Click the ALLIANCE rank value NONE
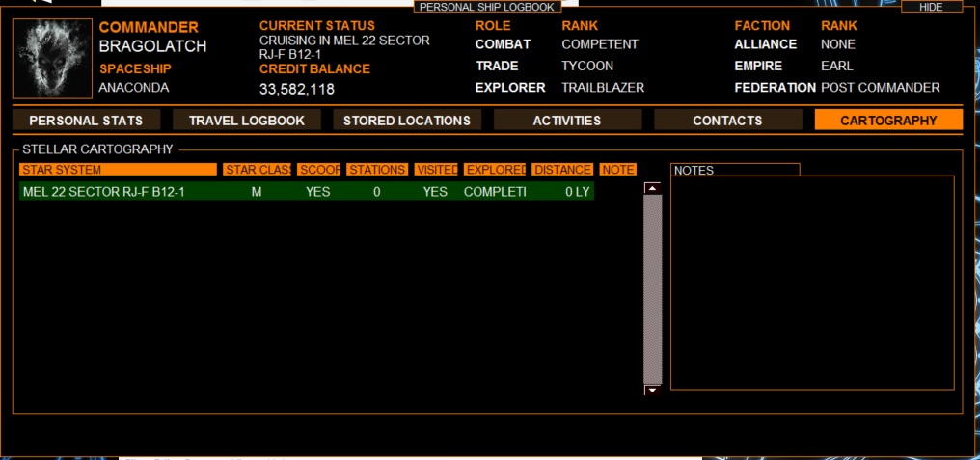 point(838,44)
